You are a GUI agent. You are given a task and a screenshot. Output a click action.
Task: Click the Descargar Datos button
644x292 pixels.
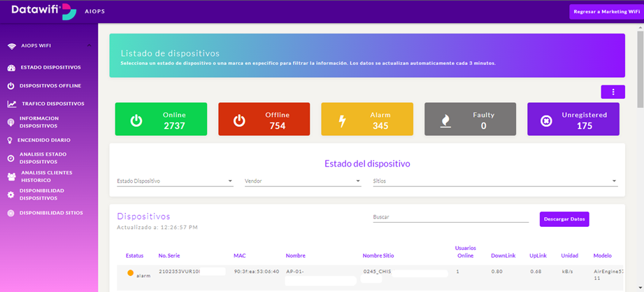pos(564,219)
